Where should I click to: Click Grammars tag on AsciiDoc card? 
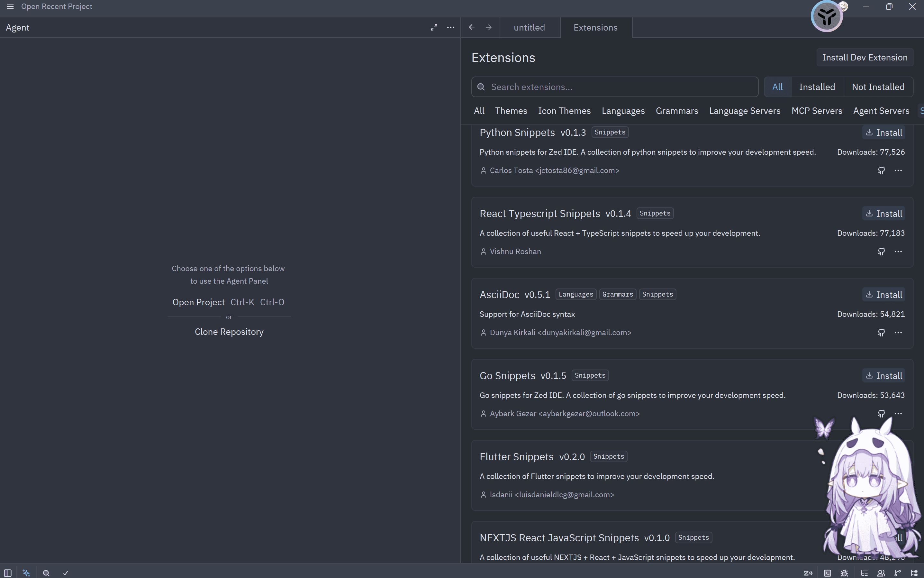pyautogui.click(x=618, y=294)
